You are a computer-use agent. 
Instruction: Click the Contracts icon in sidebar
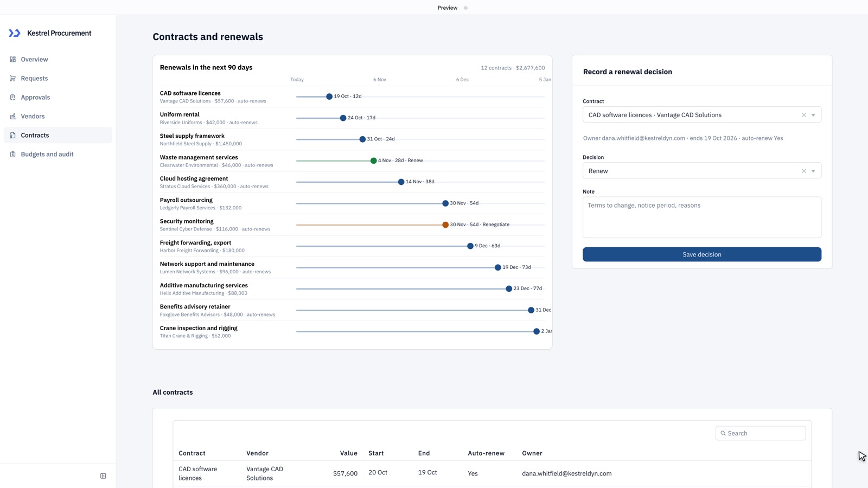[x=12, y=136]
